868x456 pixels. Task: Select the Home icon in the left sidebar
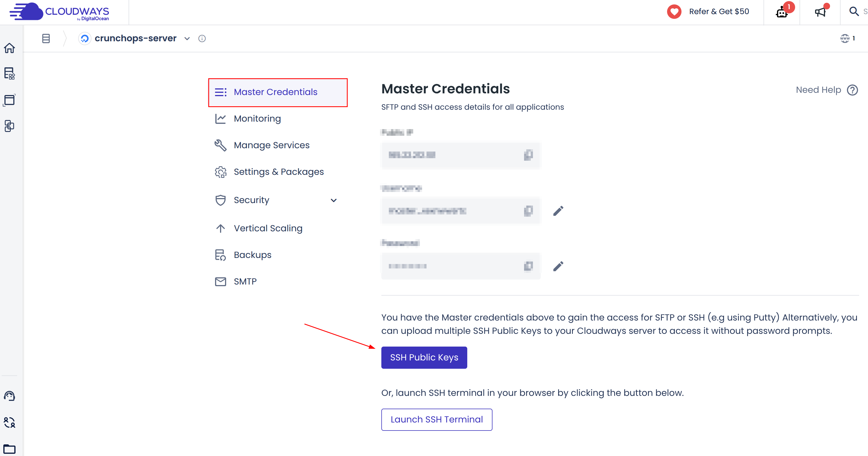[10, 48]
